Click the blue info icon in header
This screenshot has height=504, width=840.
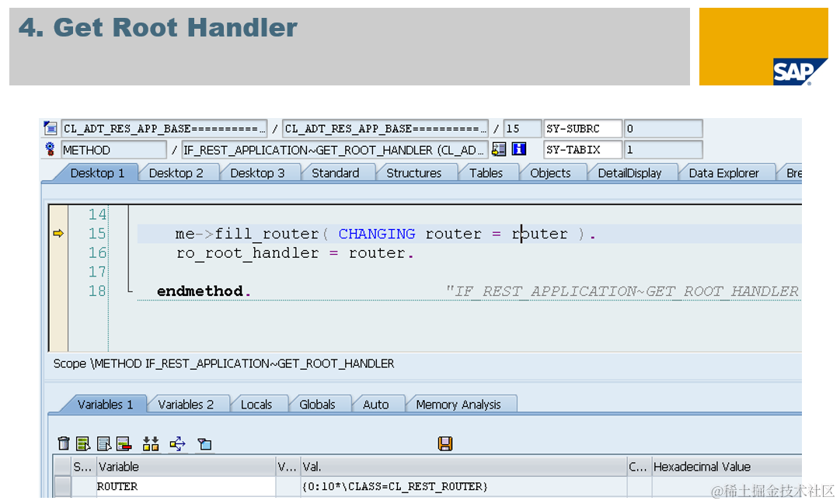click(x=519, y=149)
